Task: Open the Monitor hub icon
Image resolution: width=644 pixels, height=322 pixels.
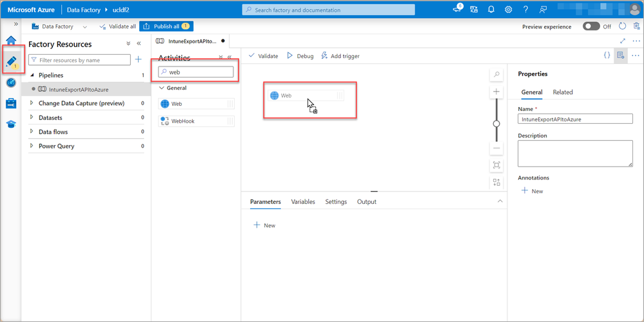Action: click(11, 83)
